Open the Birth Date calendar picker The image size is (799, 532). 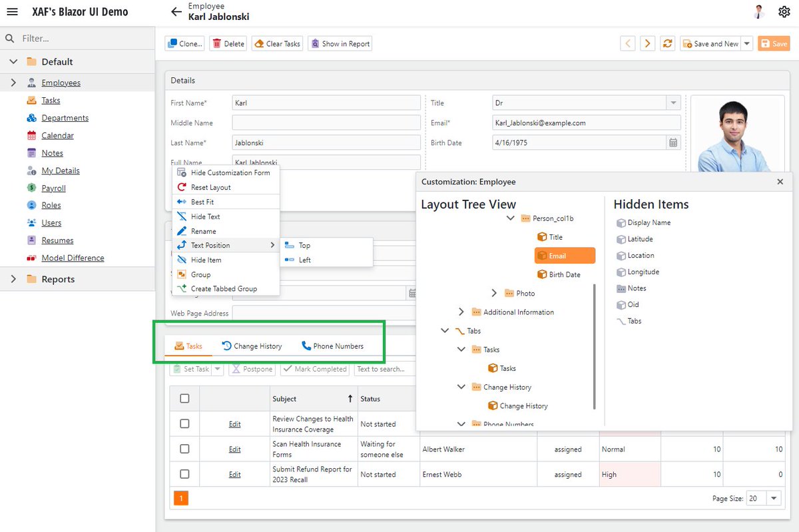pos(673,143)
